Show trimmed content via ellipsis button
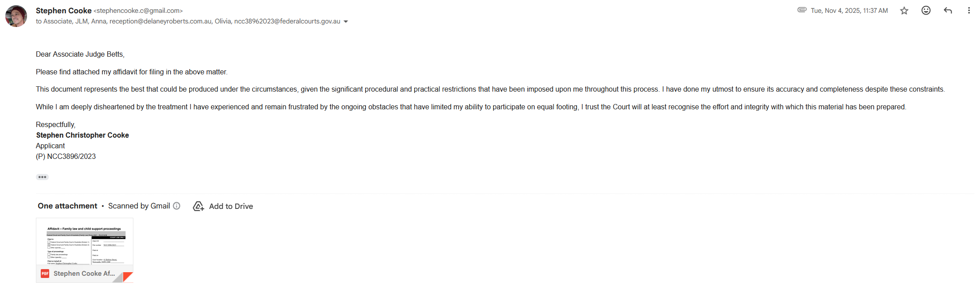This screenshot has height=293, width=980. click(x=42, y=177)
